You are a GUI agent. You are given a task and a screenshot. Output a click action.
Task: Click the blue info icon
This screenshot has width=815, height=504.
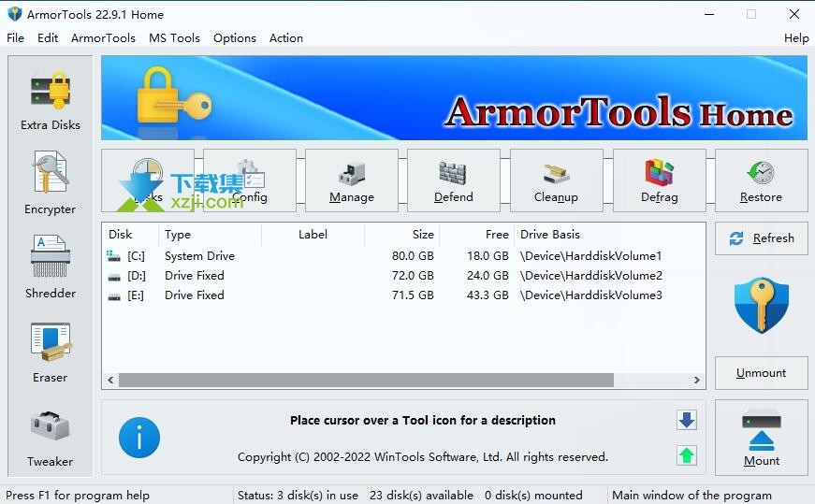(139, 438)
